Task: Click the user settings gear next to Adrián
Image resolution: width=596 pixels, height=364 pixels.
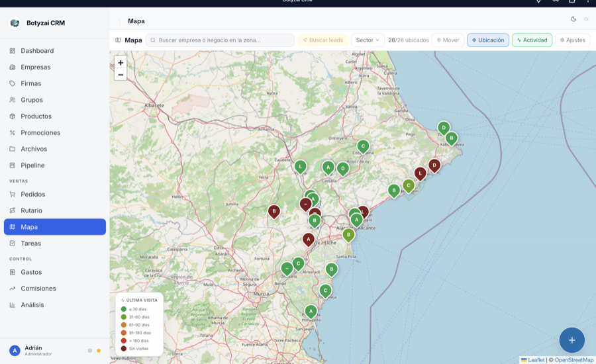Action: tap(89, 351)
